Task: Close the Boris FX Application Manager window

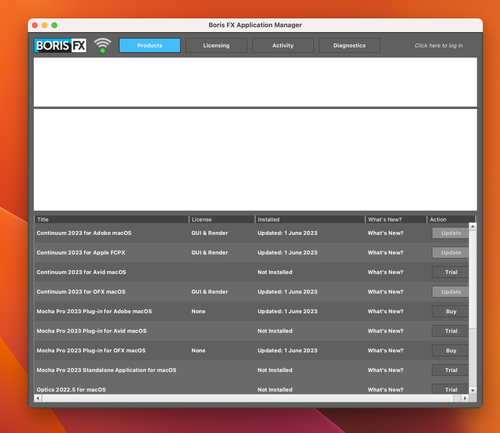Action: point(35,25)
